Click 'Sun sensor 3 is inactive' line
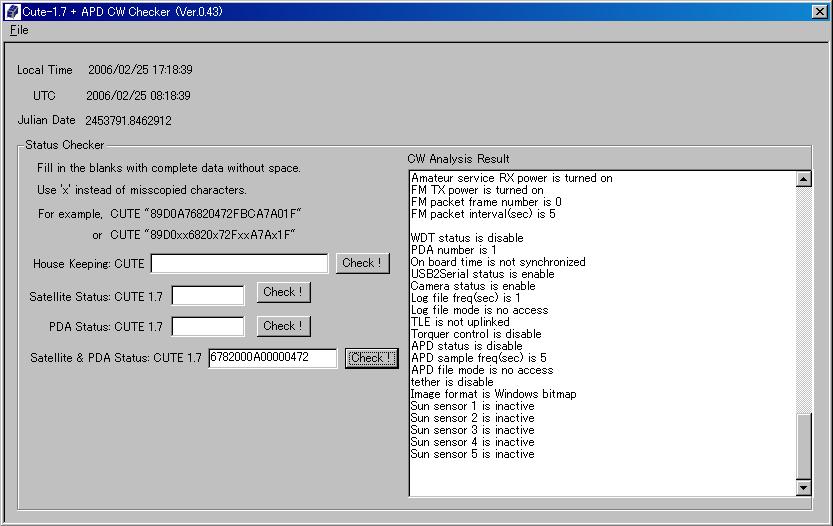833x526 pixels. pyautogui.click(x=472, y=430)
